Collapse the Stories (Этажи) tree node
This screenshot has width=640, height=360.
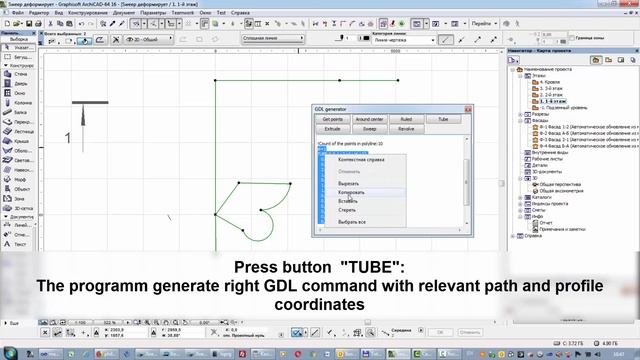point(520,76)
